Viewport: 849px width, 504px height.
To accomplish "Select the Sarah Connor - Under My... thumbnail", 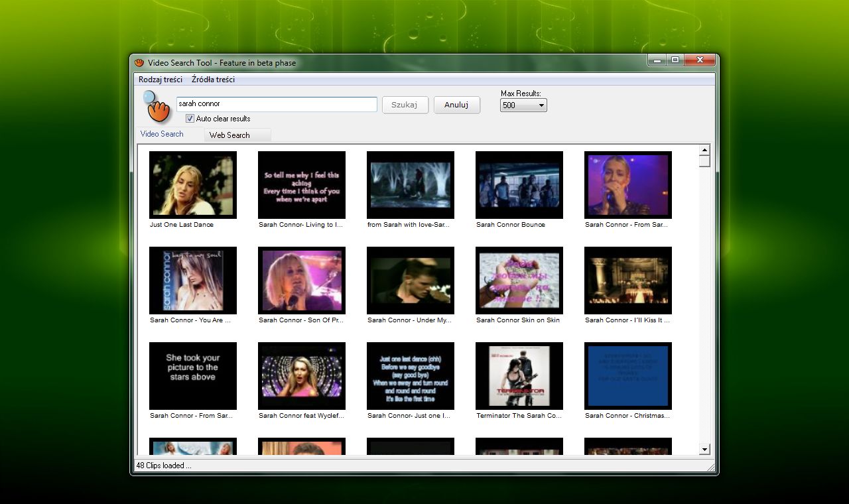I will pos(411,281).
